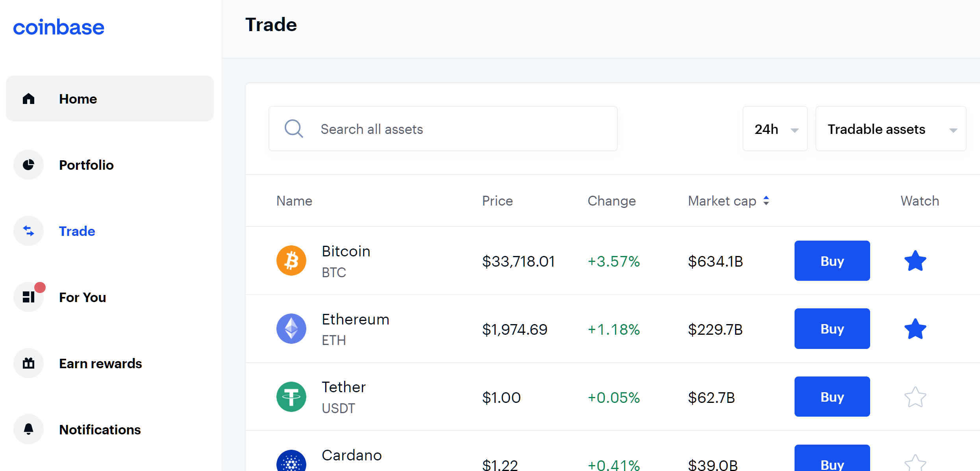Open the 24h time range dropdown

tap(775, 129)
